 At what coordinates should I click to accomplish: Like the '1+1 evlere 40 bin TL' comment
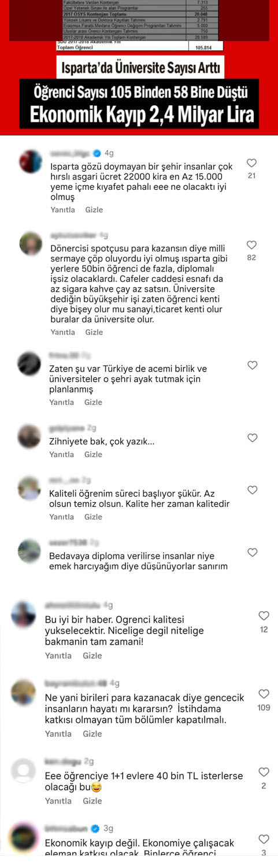tap(264, 772)
